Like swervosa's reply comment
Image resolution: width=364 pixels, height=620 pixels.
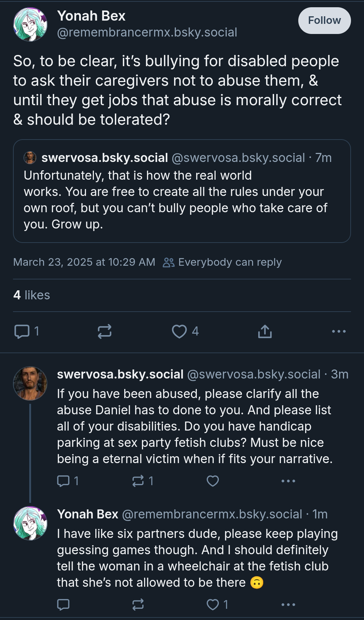pos(213,481)
